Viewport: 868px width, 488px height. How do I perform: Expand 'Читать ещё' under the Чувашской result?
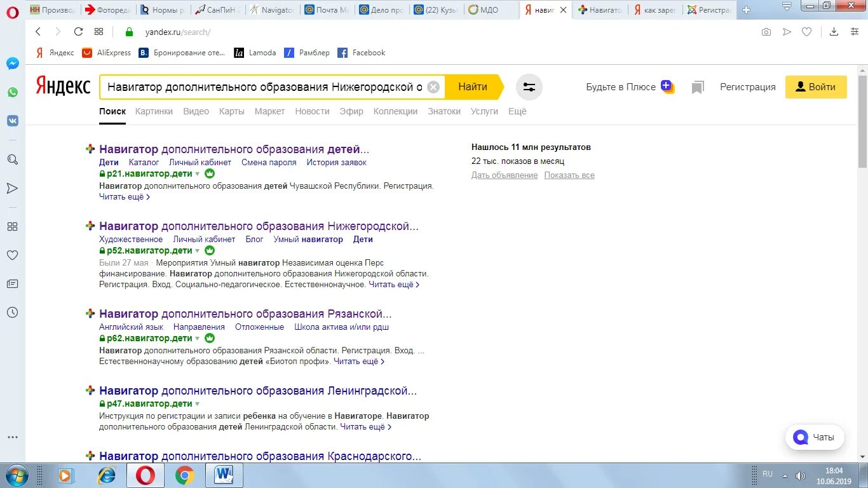(125, 197)
